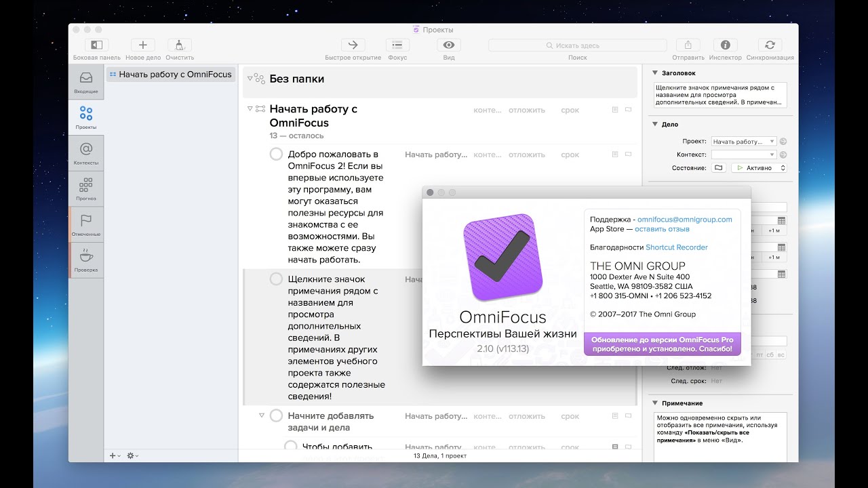Collapse the Дело inspector section

[655, 124]
